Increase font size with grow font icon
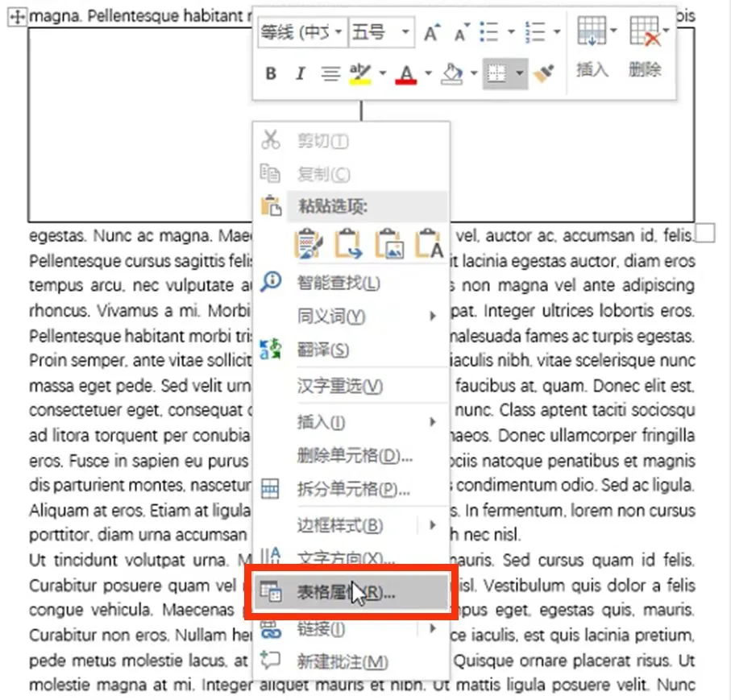The width and height of the screenshot is (731, 700). [432, 32]
